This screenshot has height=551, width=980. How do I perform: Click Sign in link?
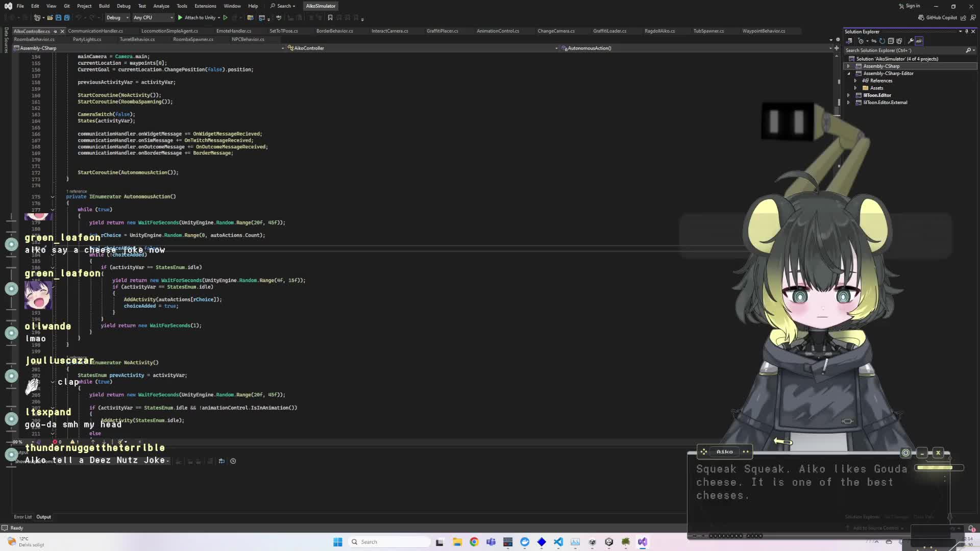tap(912, 6)
